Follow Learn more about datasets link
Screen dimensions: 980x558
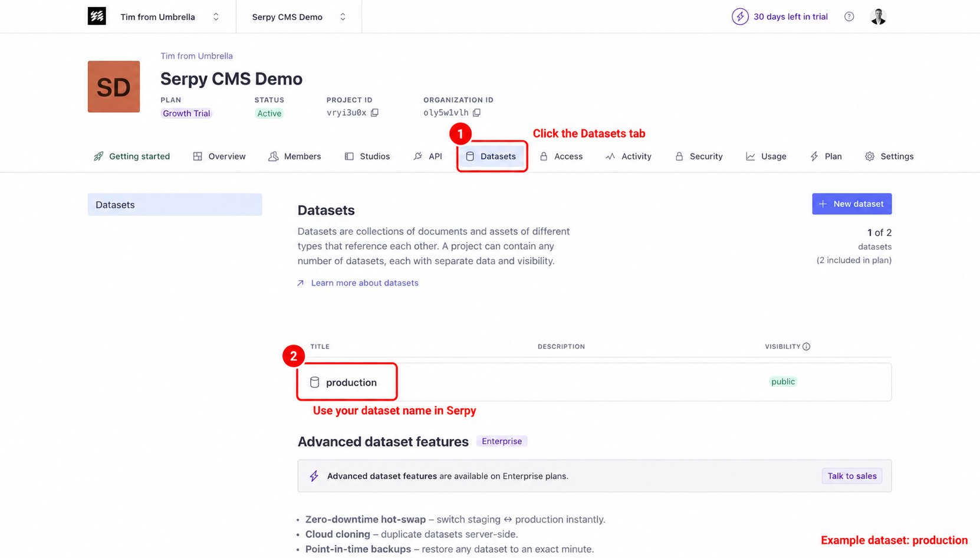click(364, 283)
